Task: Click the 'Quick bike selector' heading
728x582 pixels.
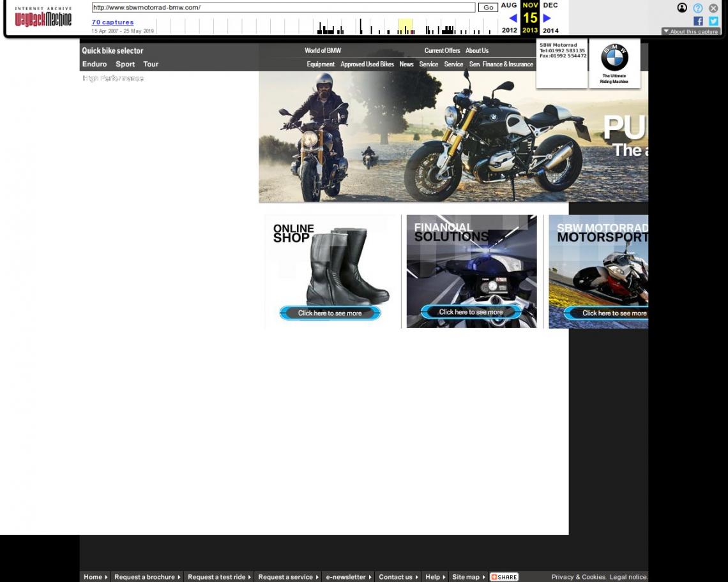Action: pyautogui.click(x=113, y=50)
